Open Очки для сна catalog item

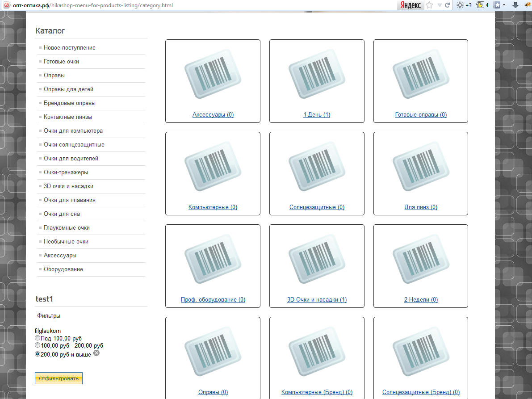pyautogui.click(x=62, y=214)
